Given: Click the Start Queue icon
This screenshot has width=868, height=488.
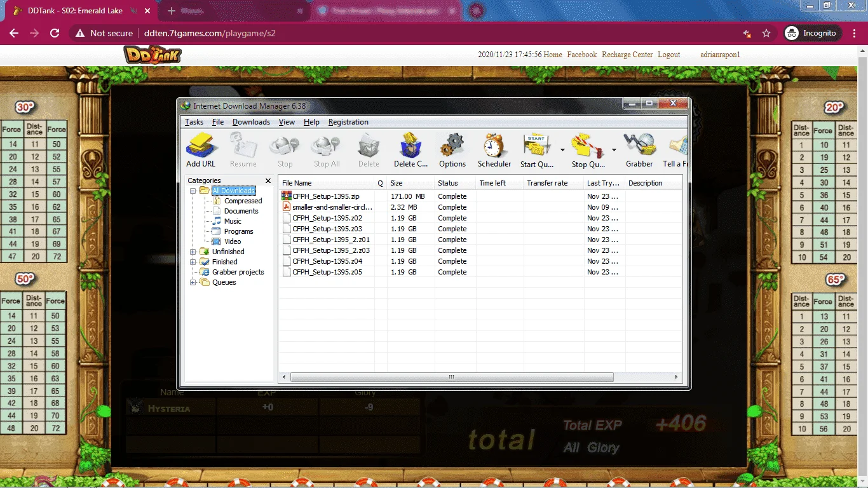Looking at the screenshot, I should click(537, 151).
